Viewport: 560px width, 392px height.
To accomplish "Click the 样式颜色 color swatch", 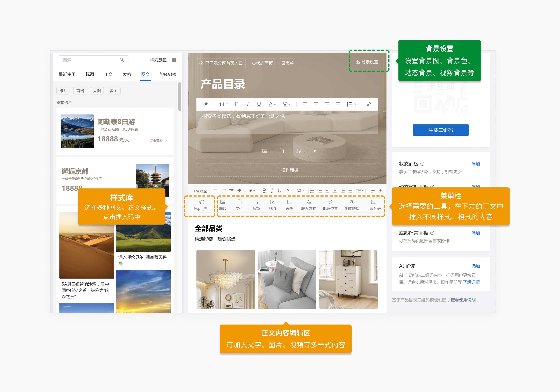I will [174, 60].
